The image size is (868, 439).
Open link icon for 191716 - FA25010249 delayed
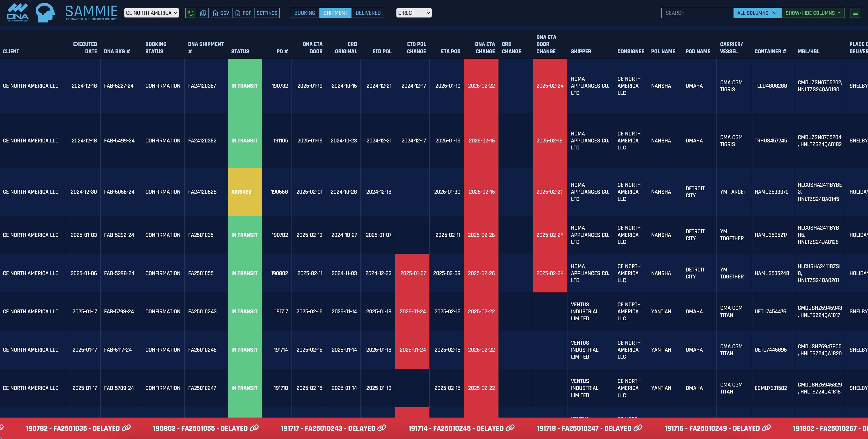[767, 428]
